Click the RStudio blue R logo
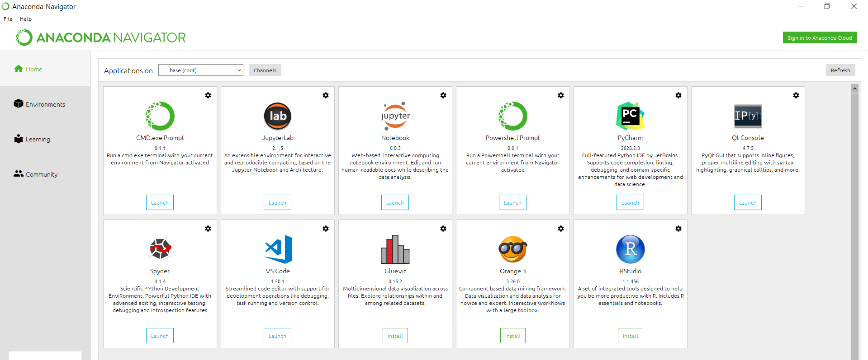Screen dimensions: 868x360 click(631, 249)
